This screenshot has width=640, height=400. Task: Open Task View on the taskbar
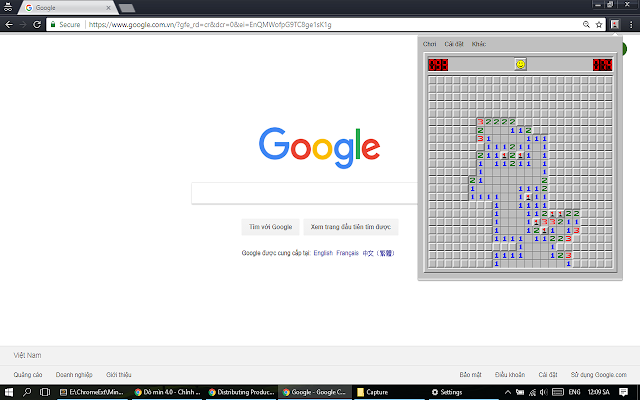[x=45, y=392]
